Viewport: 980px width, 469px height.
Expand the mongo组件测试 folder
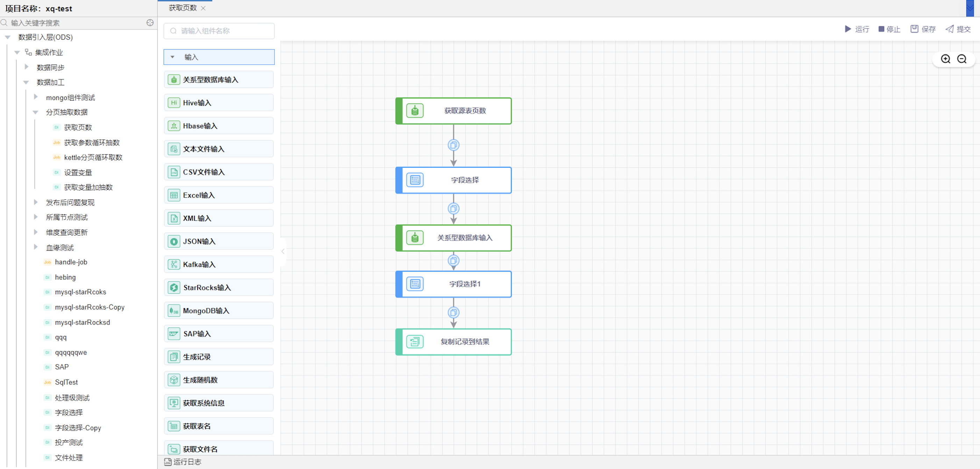click(36, 97)
